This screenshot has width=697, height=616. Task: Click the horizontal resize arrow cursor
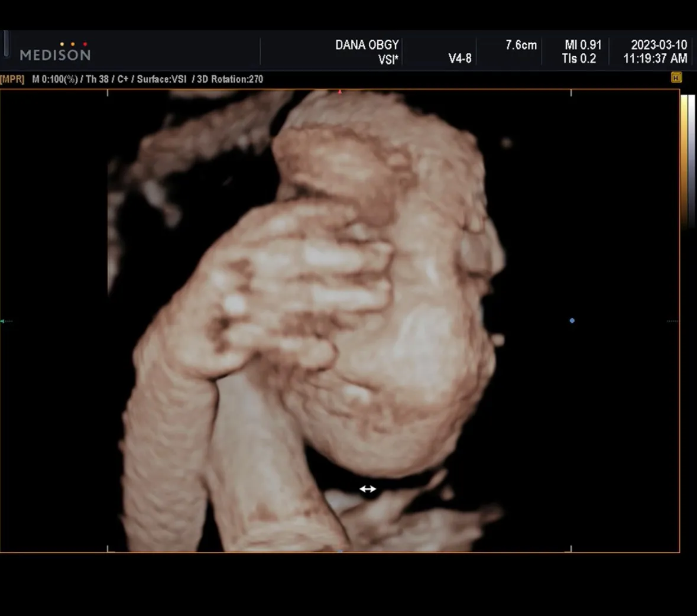coord(368,489)
